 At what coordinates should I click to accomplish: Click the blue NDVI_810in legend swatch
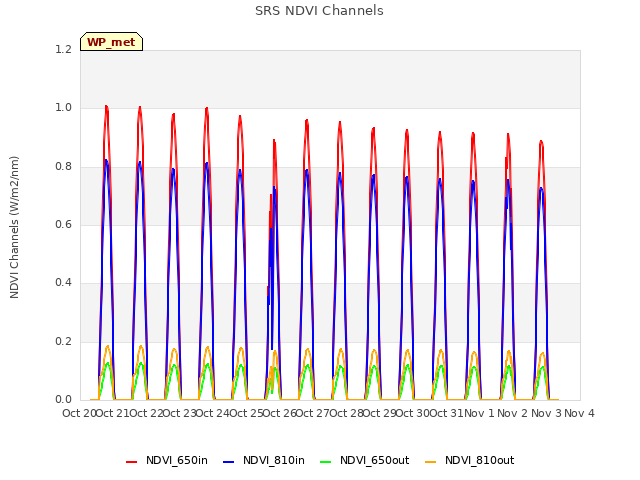(x=228, y=461)
